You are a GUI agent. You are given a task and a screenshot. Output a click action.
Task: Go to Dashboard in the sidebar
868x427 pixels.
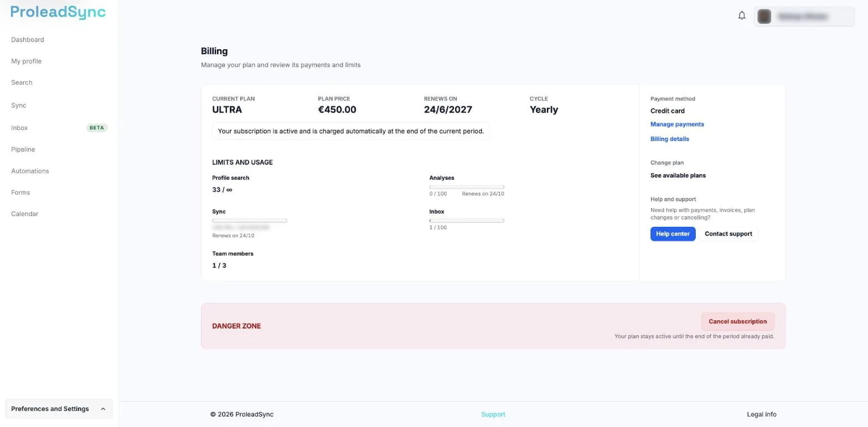[x=28, y=40]
